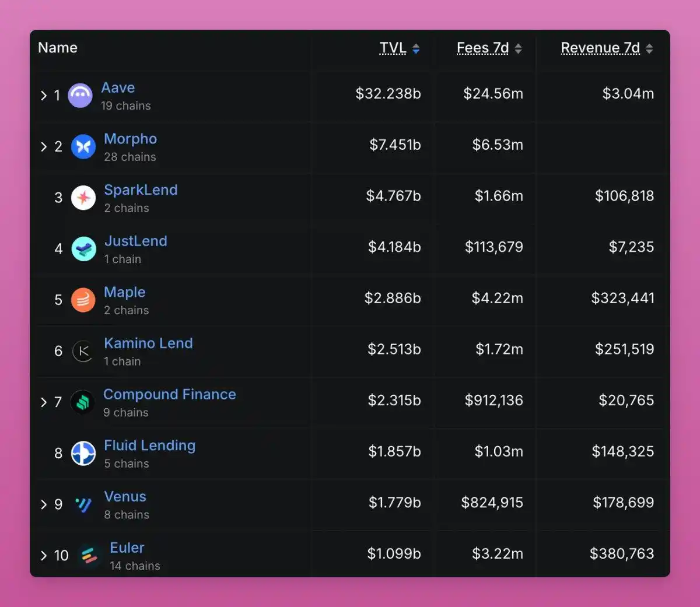
Task: Click the Maple orange logo
Action: [83, 300]
